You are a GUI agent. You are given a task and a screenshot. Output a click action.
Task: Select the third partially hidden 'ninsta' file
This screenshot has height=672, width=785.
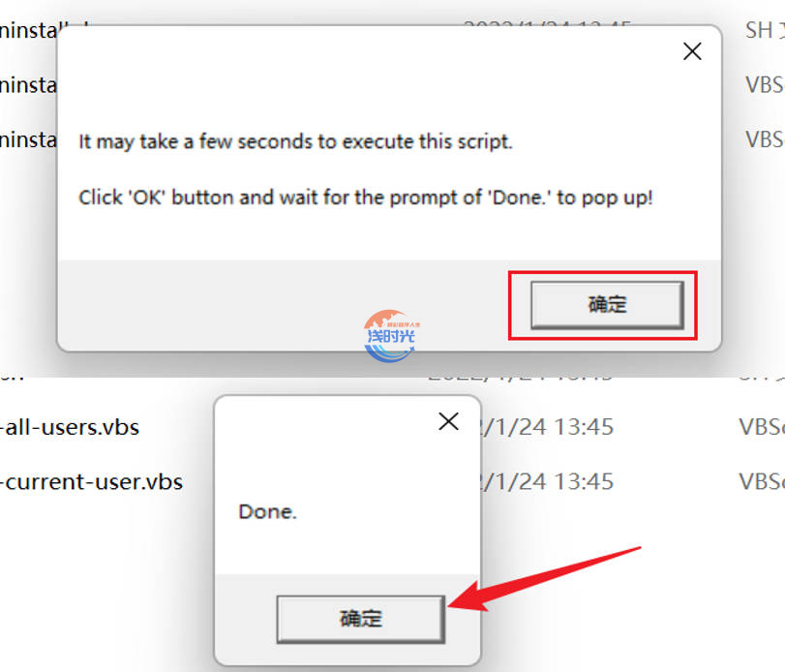point(28,139)
